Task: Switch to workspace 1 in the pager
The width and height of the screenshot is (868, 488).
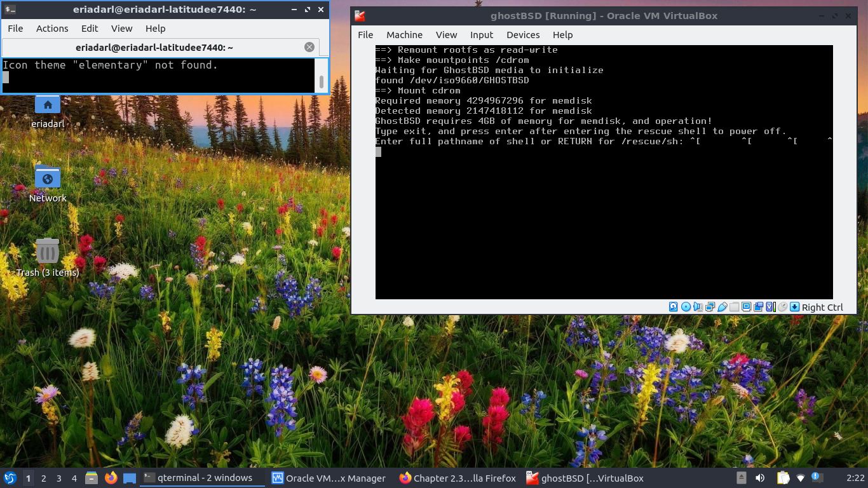Action: click(x=28, y=478)
